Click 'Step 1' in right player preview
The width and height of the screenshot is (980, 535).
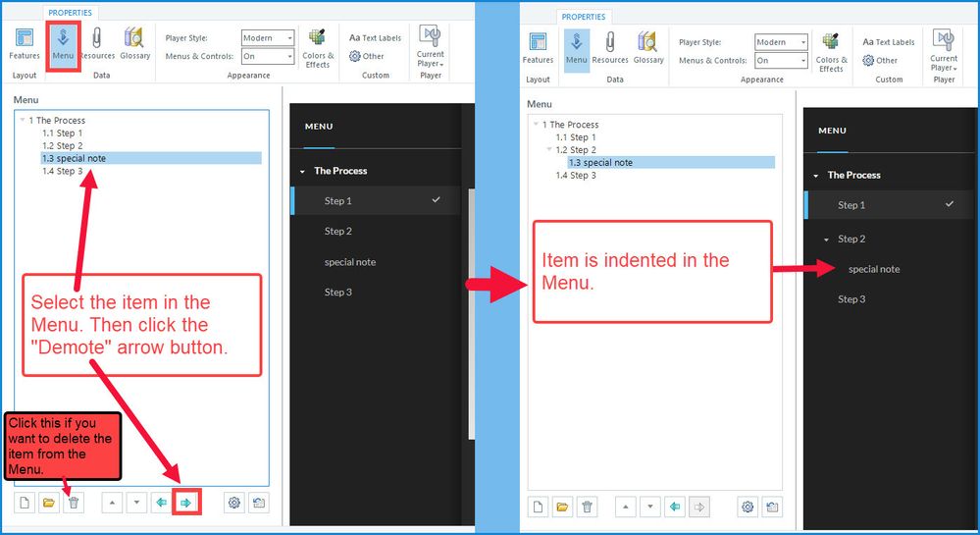tap(851, 205)
